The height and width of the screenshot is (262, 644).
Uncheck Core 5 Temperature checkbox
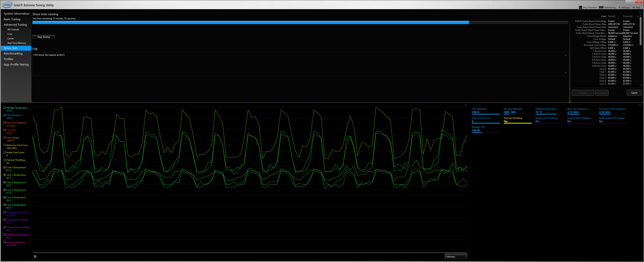pyautogui.click(x=4, y=205)
